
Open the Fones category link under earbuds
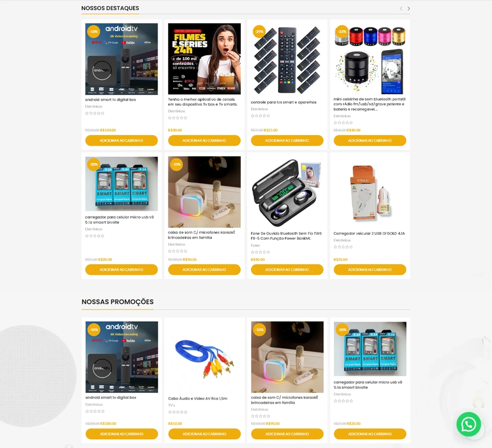[255, 245]
